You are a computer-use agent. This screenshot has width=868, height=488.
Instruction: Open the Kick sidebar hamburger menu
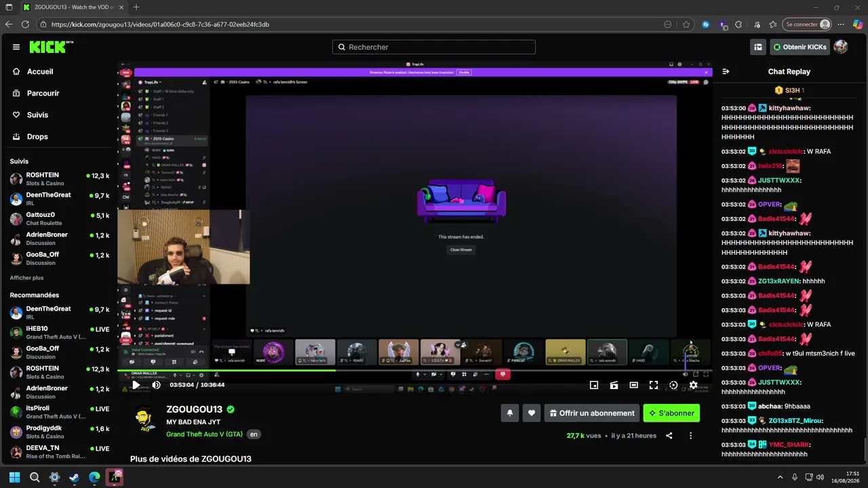16,47
